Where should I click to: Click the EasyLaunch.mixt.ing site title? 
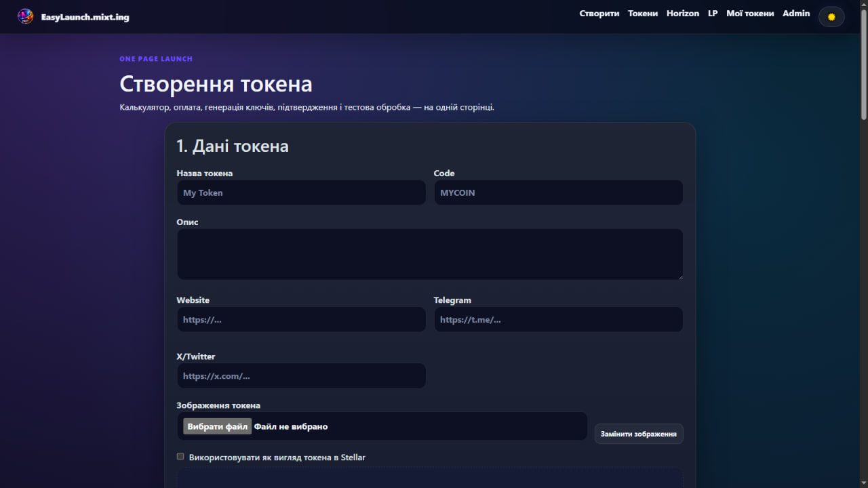[85, 17]
